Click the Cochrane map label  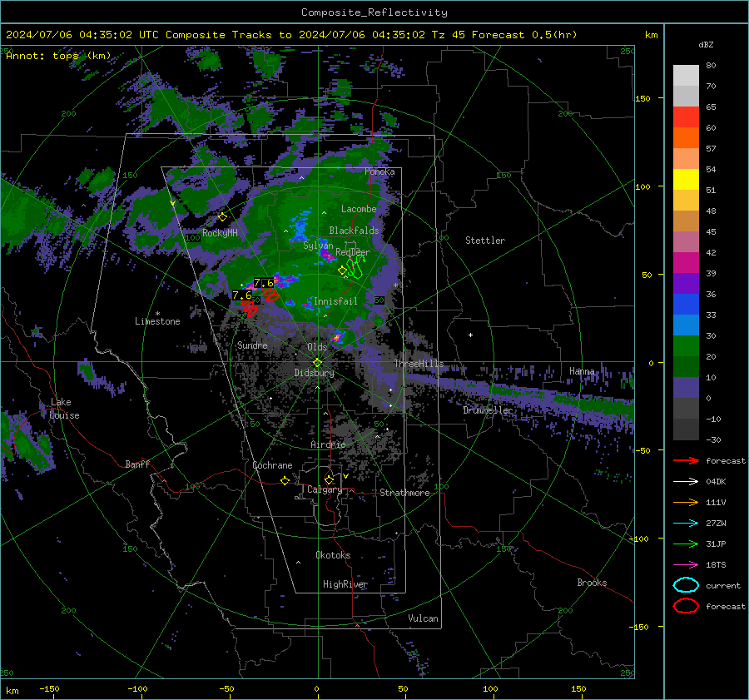(x=272, y=465)
